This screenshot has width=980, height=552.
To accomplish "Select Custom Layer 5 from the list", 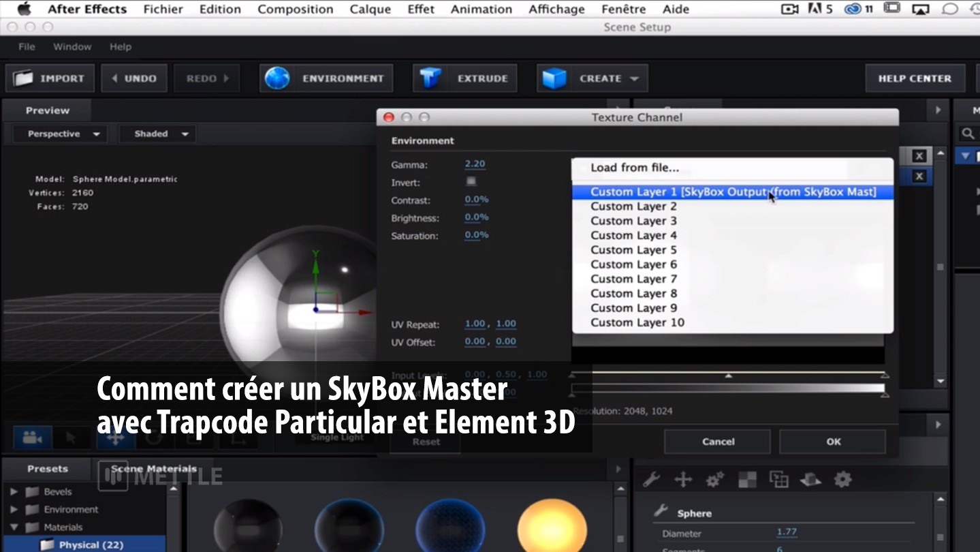I will tap(633, 250).
